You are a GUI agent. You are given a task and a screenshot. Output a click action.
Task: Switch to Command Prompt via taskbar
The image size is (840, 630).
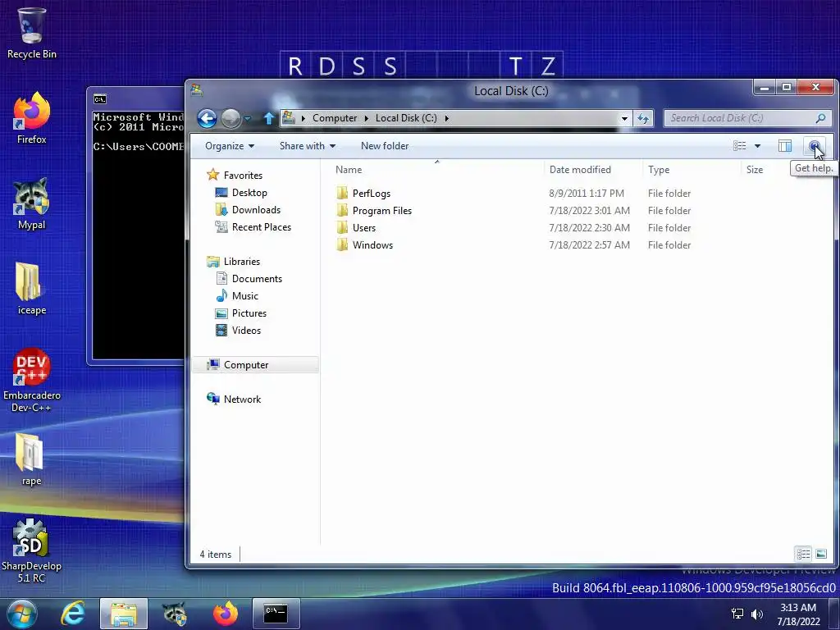coord(276,614)
